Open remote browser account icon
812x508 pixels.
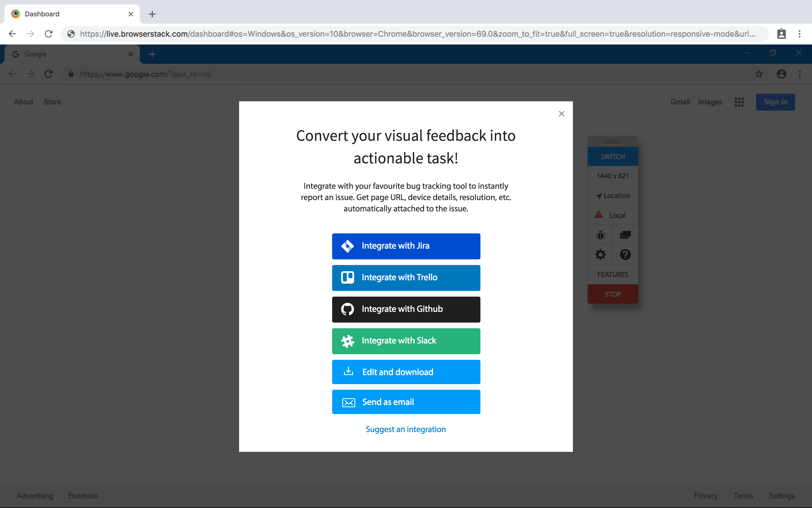[782, 74]
